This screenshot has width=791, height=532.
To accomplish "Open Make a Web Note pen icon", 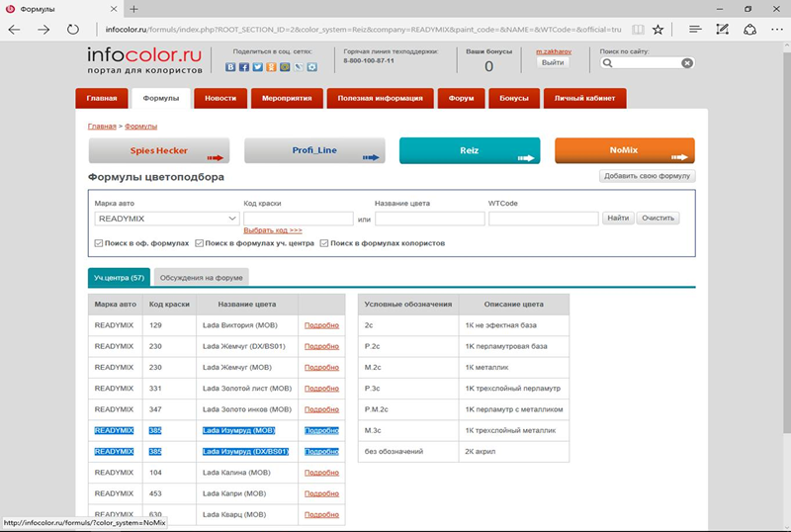I will click(x=723, y=30).
